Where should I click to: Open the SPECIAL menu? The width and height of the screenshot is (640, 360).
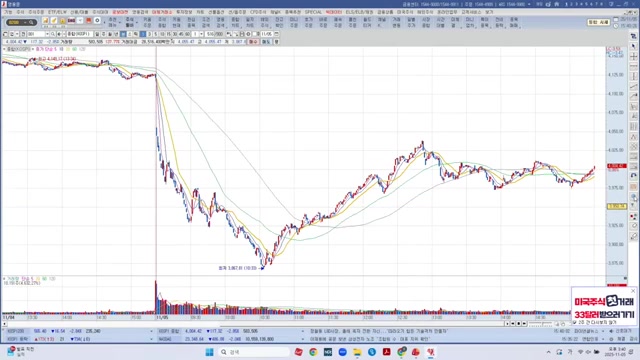tap(313, 12)
